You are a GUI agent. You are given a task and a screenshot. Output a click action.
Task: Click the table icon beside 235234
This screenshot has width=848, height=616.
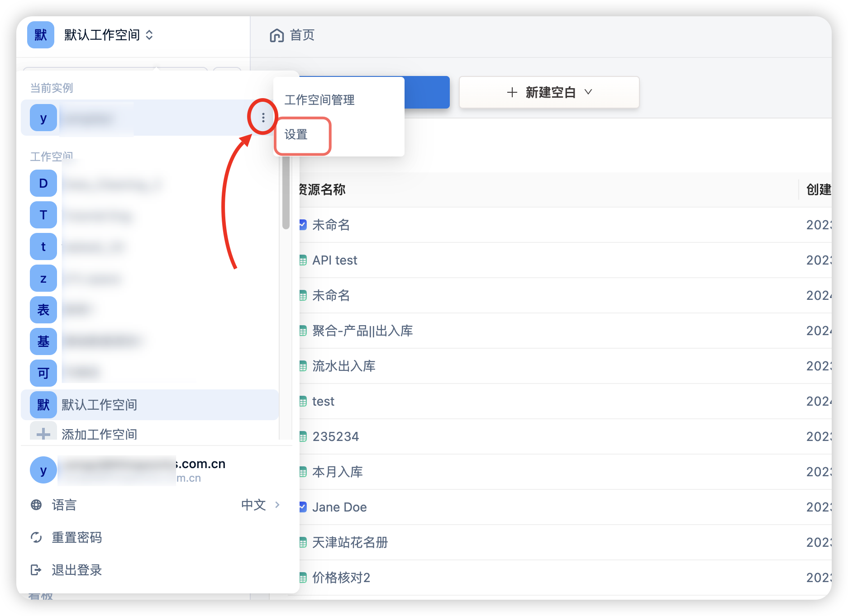pyautogui.click(x=303, y=437)
